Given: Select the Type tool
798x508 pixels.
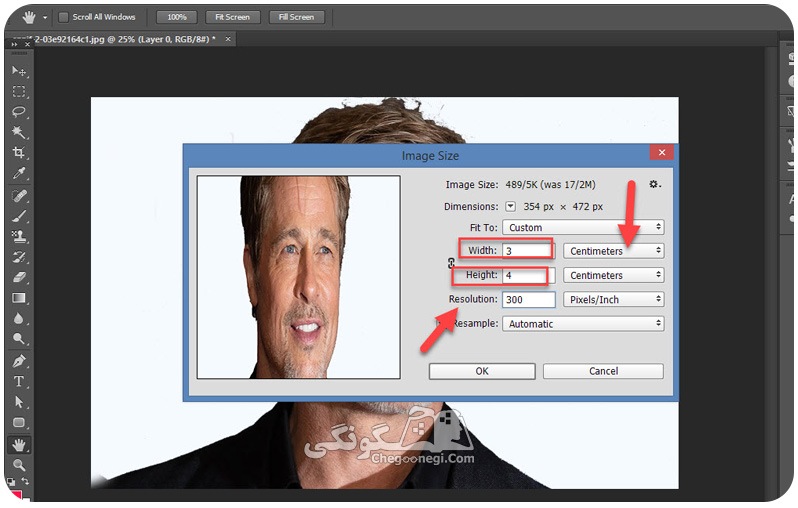Looking at the screenshot, I should click(19, 382).
